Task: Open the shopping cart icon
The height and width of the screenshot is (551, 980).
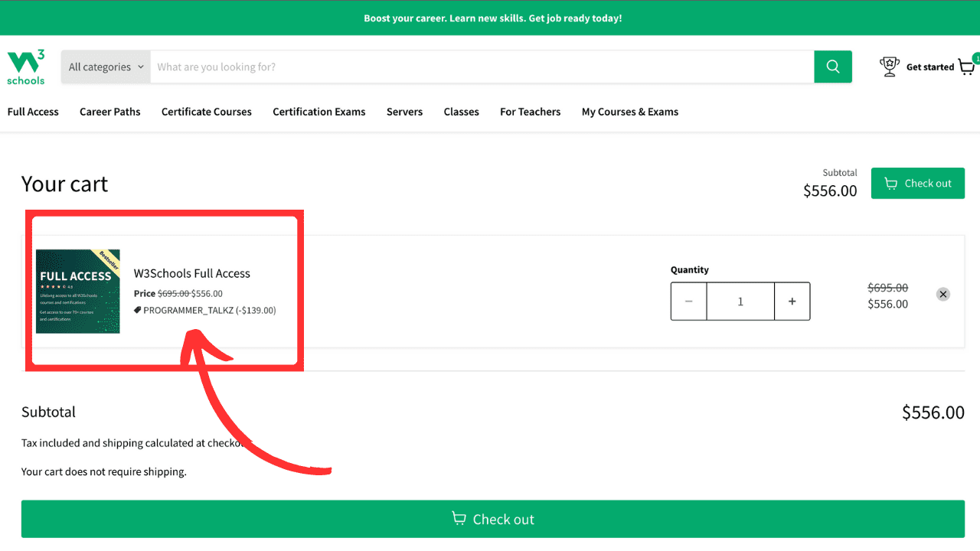Action: point(965,67)
